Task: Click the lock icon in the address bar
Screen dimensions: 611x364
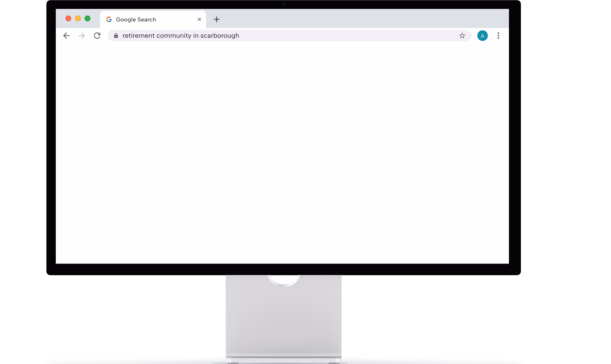Action: (116, 36)
